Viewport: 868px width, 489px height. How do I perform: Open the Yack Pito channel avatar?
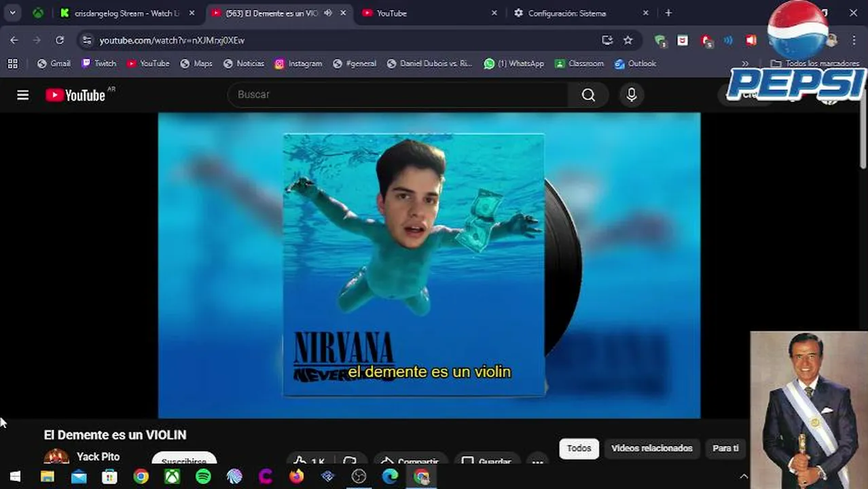pos(56,456)
